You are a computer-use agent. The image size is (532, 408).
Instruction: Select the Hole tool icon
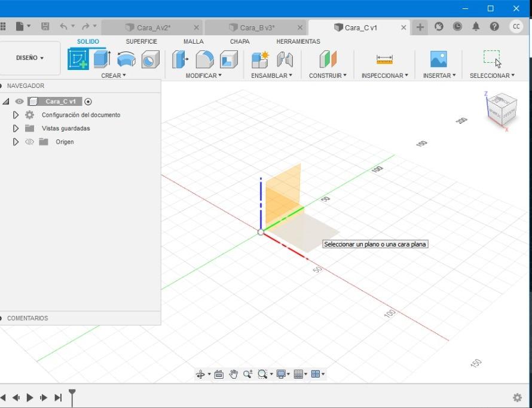(150, 59)
